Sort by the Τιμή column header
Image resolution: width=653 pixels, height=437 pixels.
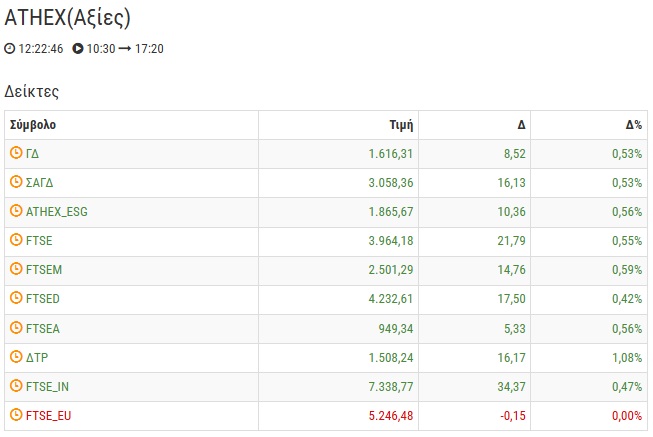pos(400,125)
